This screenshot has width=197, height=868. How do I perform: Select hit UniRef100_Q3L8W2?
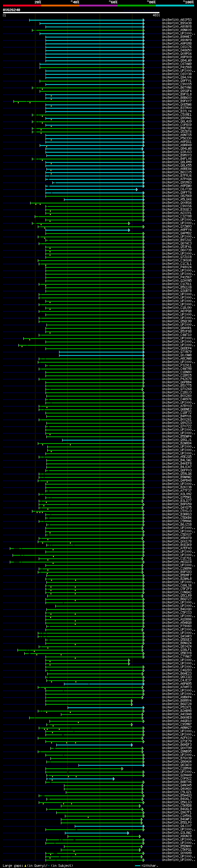(x=177, y=833)
